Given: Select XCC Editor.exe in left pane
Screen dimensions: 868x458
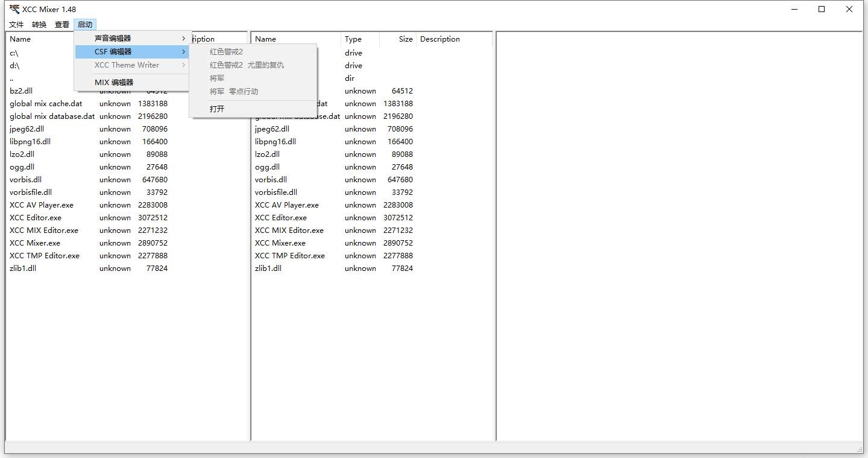Looking at the screenshot, I should (36, 217).
